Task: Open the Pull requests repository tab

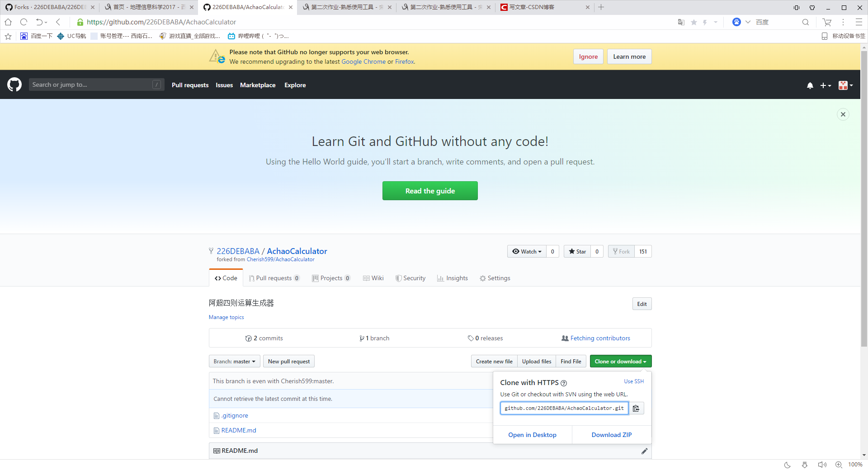Action: coord(274,278)
